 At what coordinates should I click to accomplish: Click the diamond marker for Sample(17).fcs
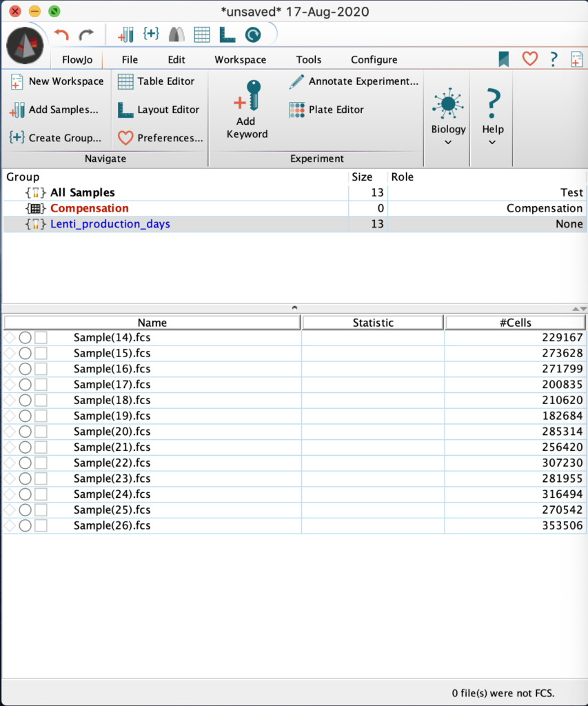10,385
